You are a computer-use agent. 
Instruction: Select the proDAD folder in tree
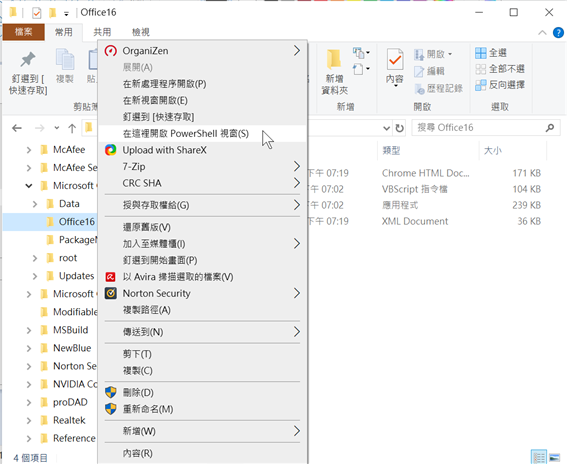click(70, 402)
